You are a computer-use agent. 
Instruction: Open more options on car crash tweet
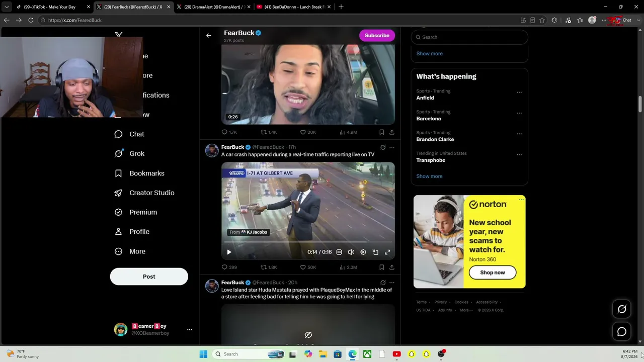click(x=392, y=147)
